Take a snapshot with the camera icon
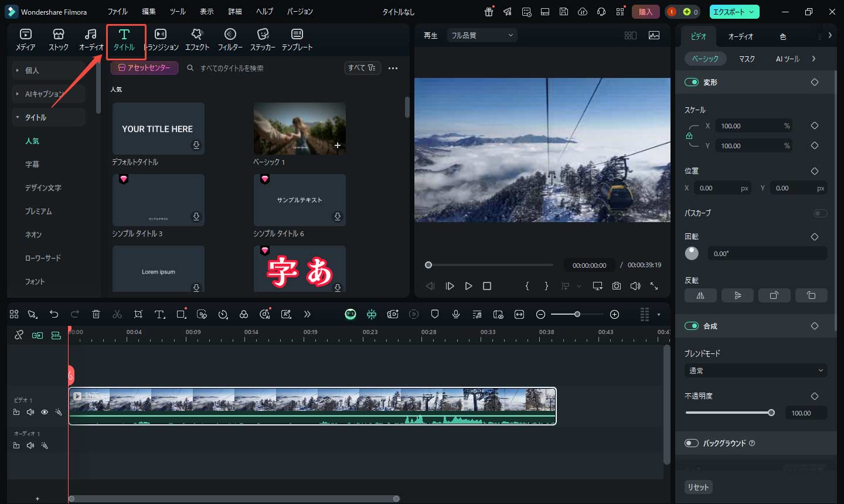The image size is (844, 504). [x=617, y=286]
